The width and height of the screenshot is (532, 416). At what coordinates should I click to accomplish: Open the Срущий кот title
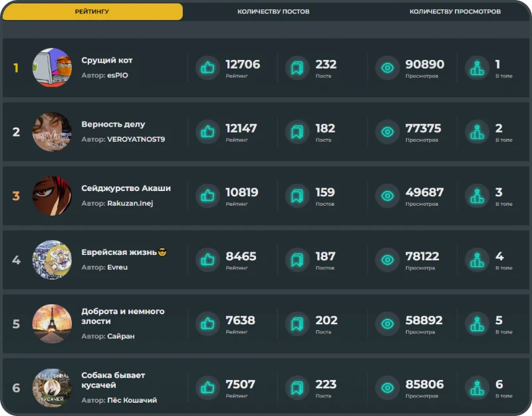pos(107,61)
